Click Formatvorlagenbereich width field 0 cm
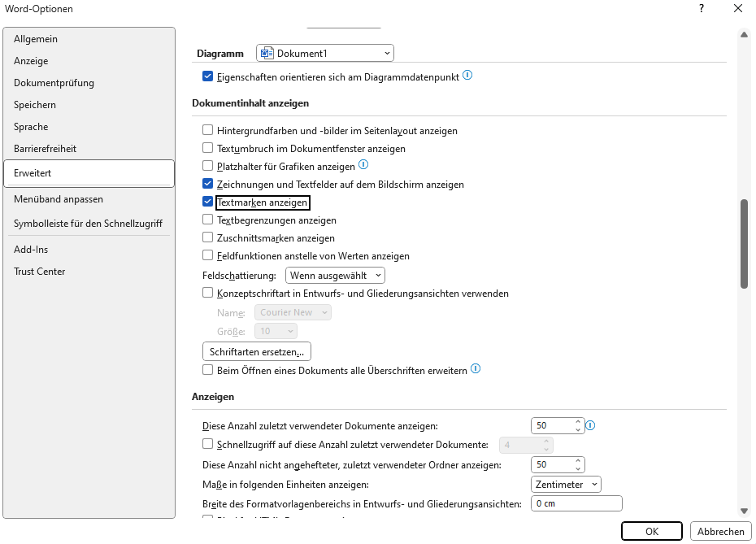The width and height of the screenshot is (756, 544). point(576,503)
